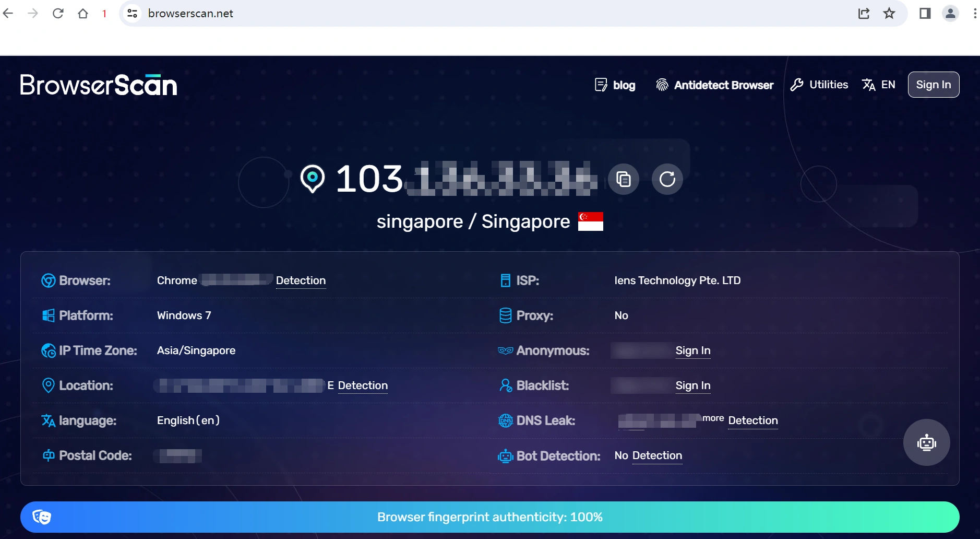Viewport: 980px width, 539px height.
Task: Bookmark this page with the star
Action: point(889,13)
